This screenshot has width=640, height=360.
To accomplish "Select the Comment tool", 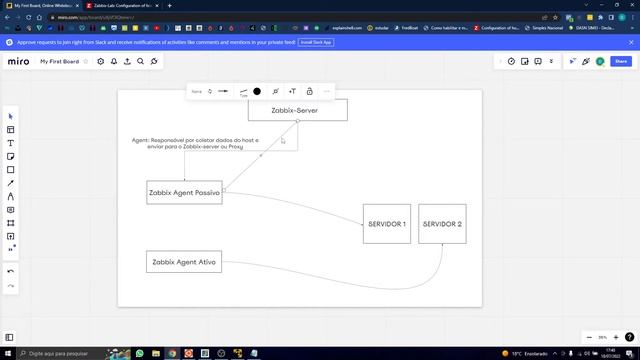I will pos(11,210).
